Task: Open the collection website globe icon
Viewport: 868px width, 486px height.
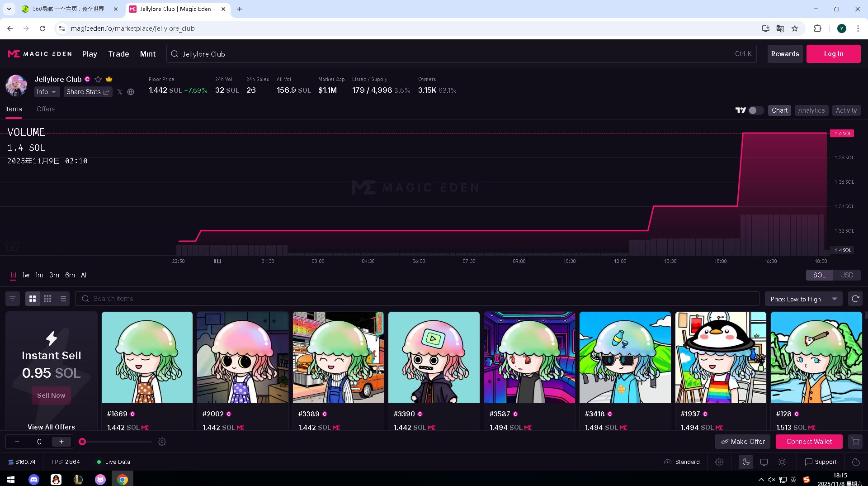Action: pos(131,92)
